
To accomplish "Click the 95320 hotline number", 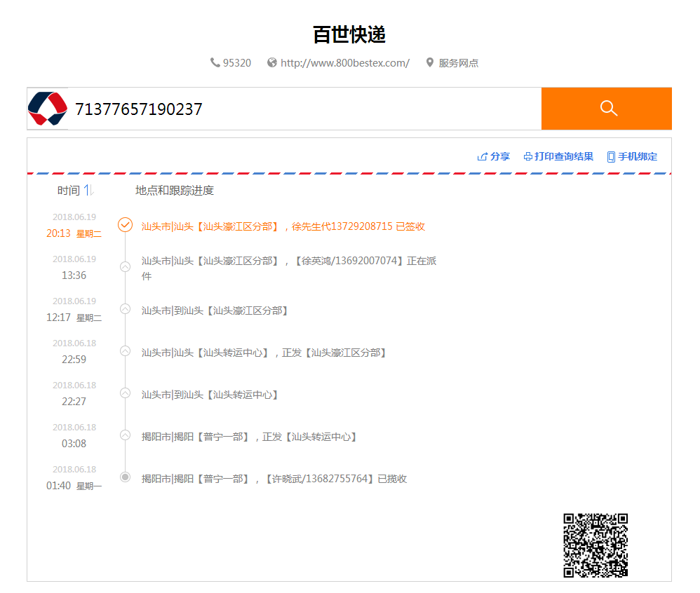I will (x=237, y=63).
